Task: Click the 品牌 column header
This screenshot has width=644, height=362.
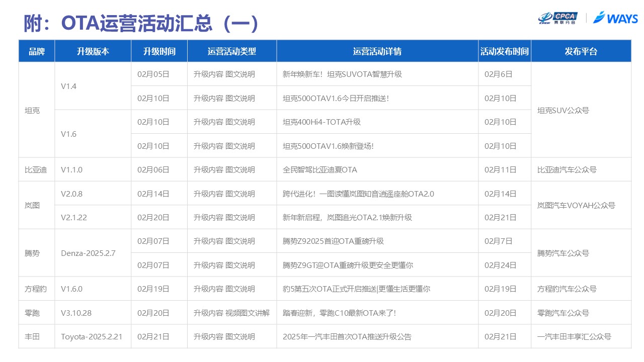Action: 37,51
